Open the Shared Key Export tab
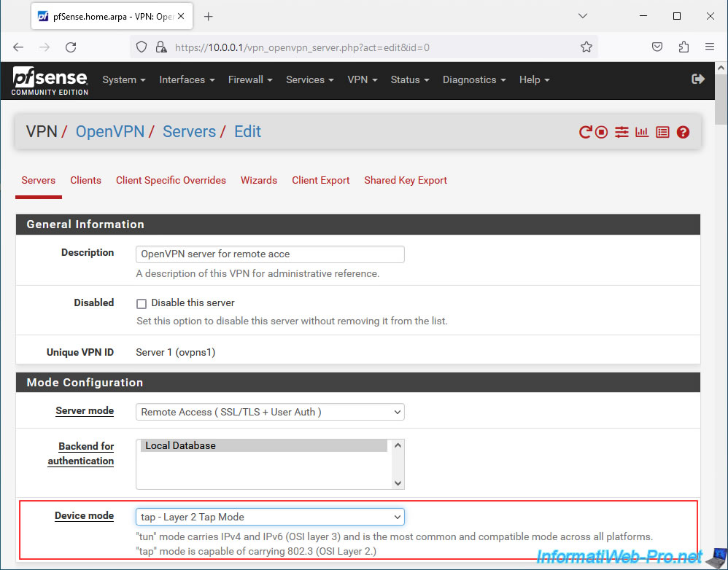This screenshot has height=570, width=728. click(406, 181)
